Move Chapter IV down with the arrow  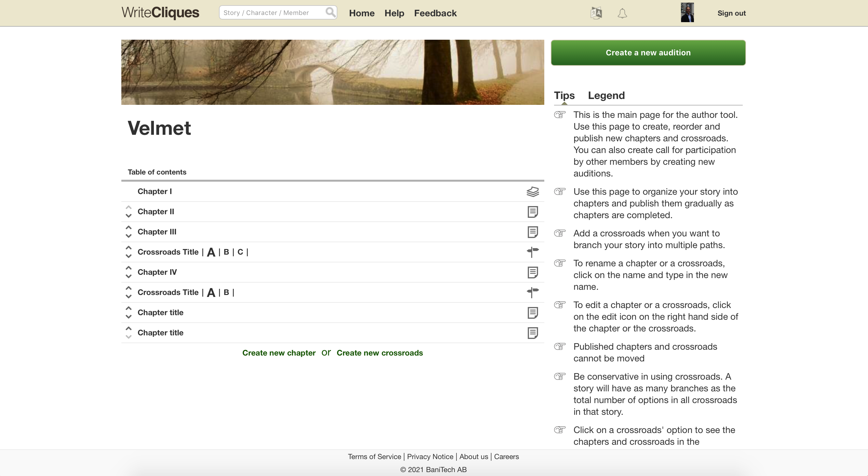tap(129, 276)
